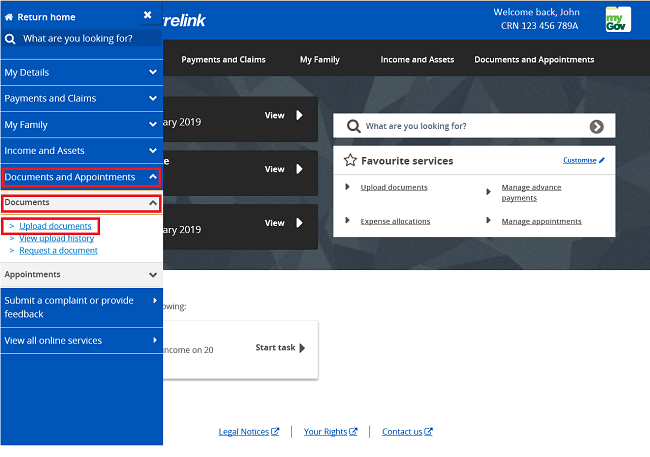Open Upload documents in Favourite services

[x=394, y=187]
